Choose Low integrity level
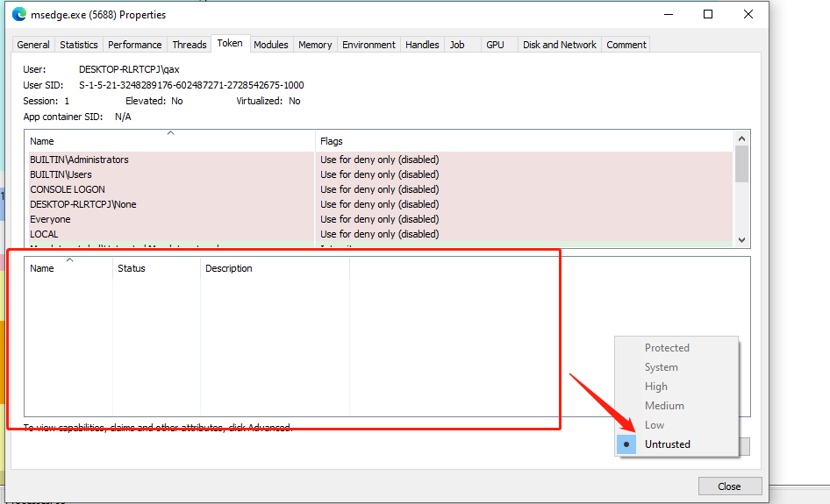Screen dimensions: 830x504 click(x=677, y=424)
